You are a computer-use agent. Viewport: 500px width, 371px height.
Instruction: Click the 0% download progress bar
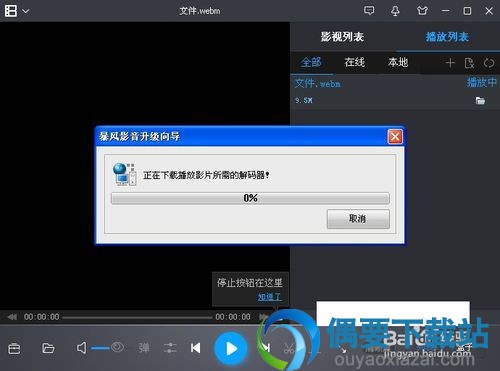pos(250,198)
